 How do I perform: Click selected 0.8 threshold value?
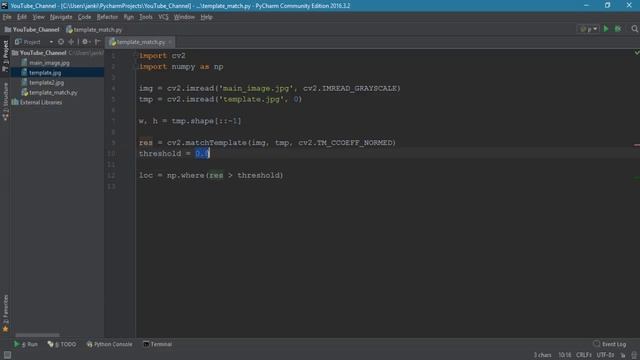202,153
